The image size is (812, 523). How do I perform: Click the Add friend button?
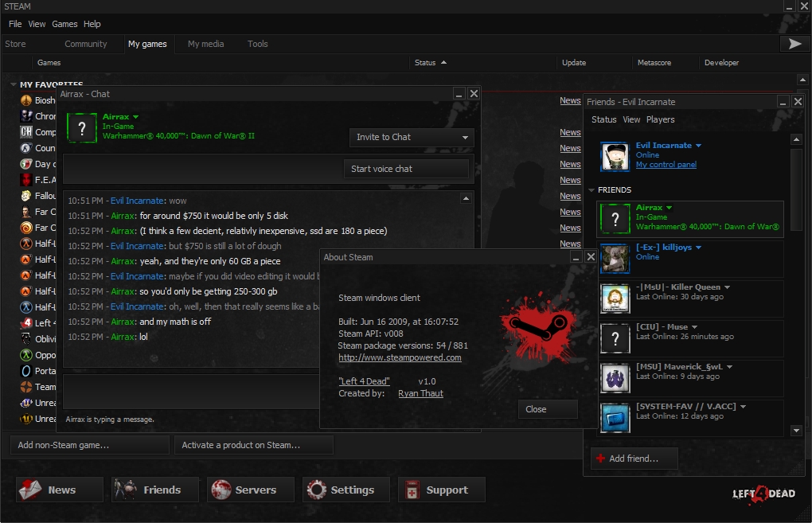coord(634,459)
